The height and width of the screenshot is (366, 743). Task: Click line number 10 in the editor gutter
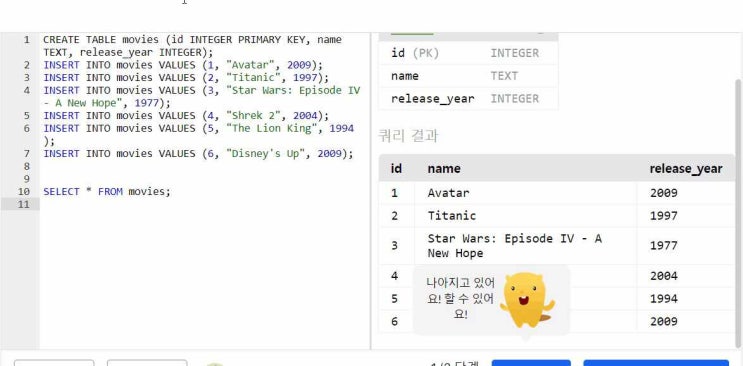point(24,192)
